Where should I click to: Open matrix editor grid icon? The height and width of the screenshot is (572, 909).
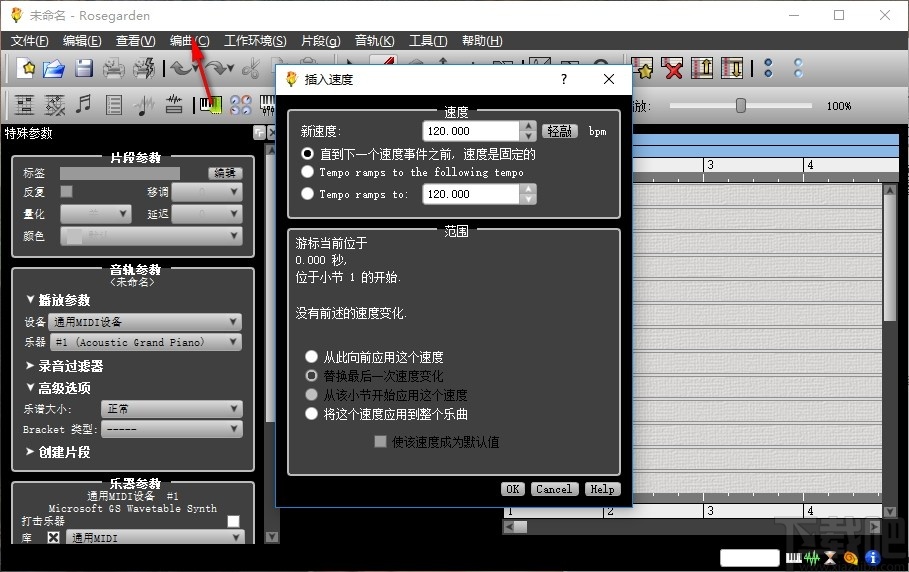pos(24,105)
